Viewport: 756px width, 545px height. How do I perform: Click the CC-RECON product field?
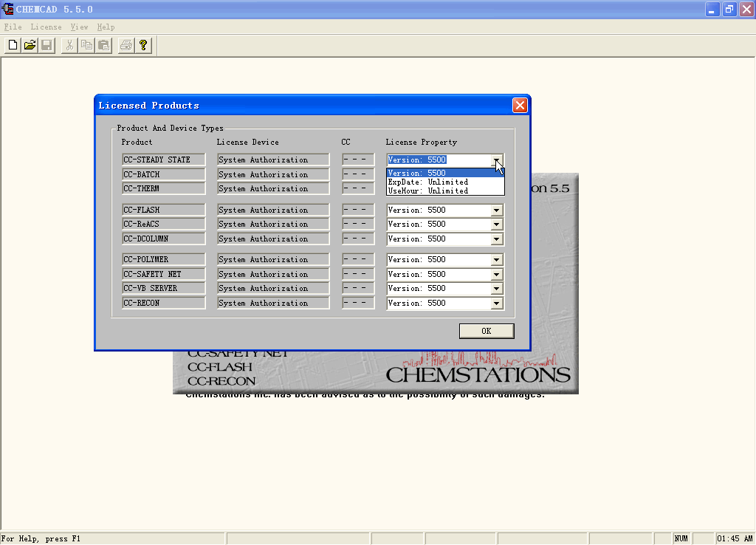(163, 303)
